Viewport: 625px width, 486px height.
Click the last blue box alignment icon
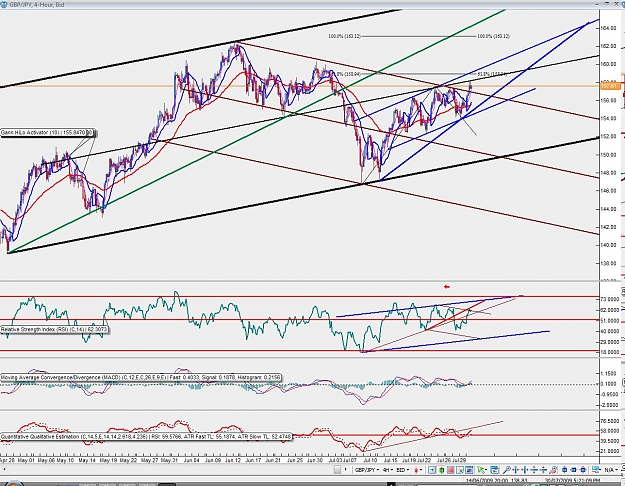(583, 470)
